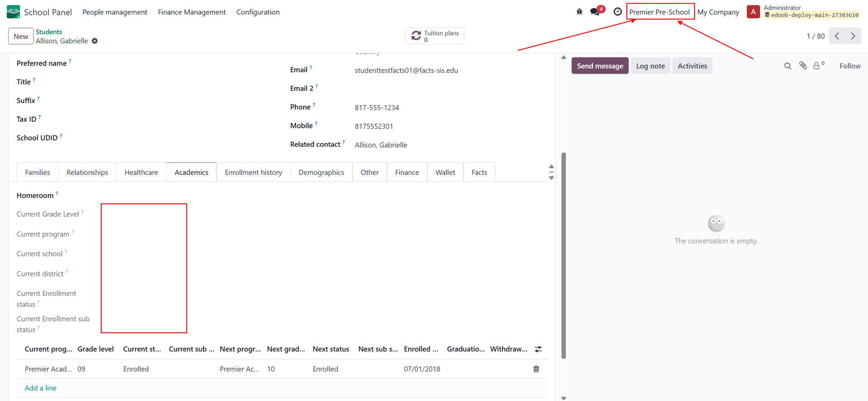This screenshot has height=401, width=868.
Task: Switch to the Enrollment history tab
Action: pos(253,173)
